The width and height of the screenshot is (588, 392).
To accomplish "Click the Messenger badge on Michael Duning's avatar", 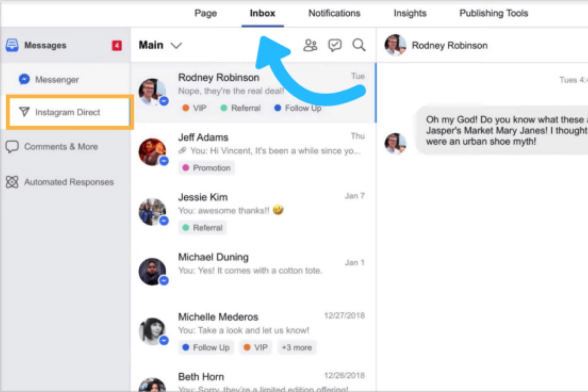I will (x=164, y=281).
